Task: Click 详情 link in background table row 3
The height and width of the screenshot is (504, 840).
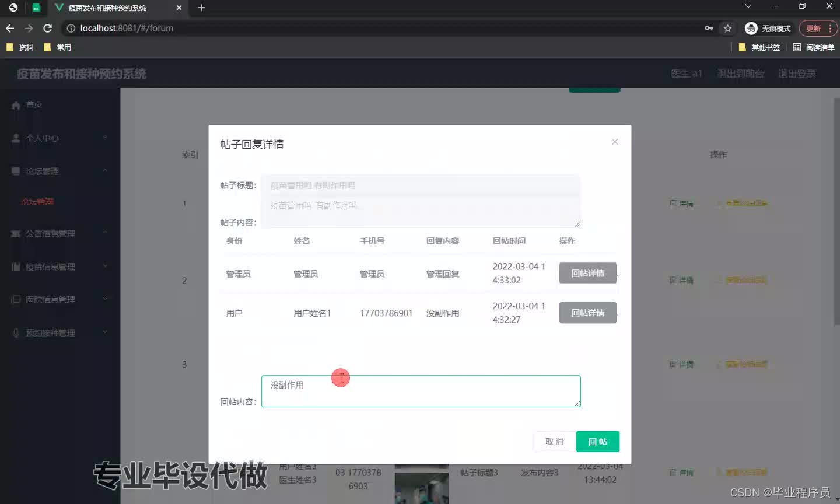Action: click(x=682, y=364)
